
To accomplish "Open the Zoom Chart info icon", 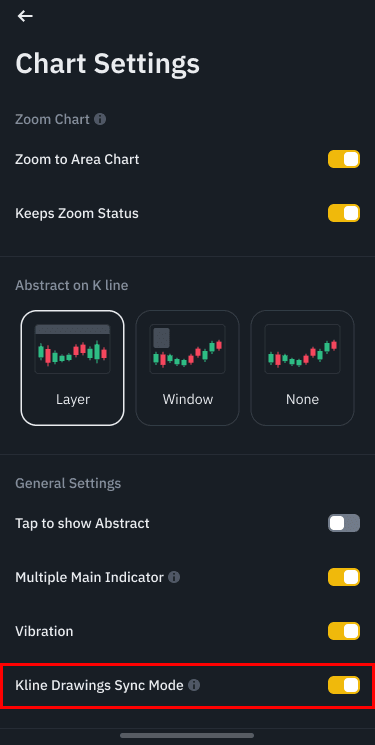I will tap(100, 119).
